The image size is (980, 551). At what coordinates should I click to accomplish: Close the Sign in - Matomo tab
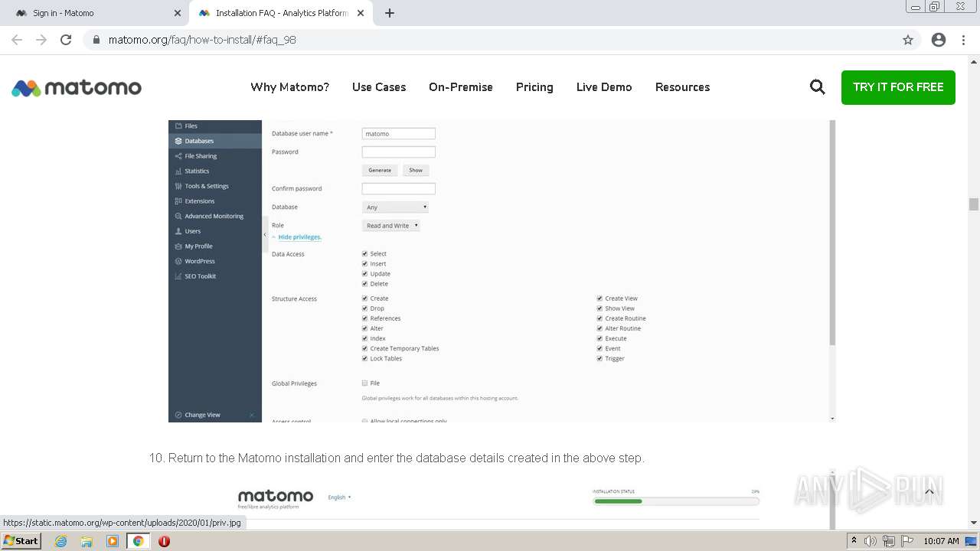click(x=178, y=13)
